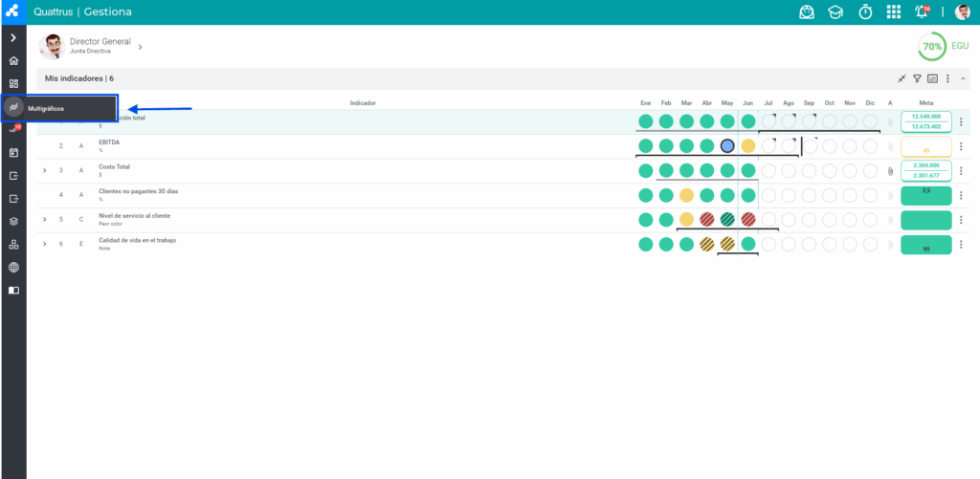The width and height of the screenshot is (980, 479).
Task: Collapse the Mis indicadores panel with caret
Action: [963, 78]
